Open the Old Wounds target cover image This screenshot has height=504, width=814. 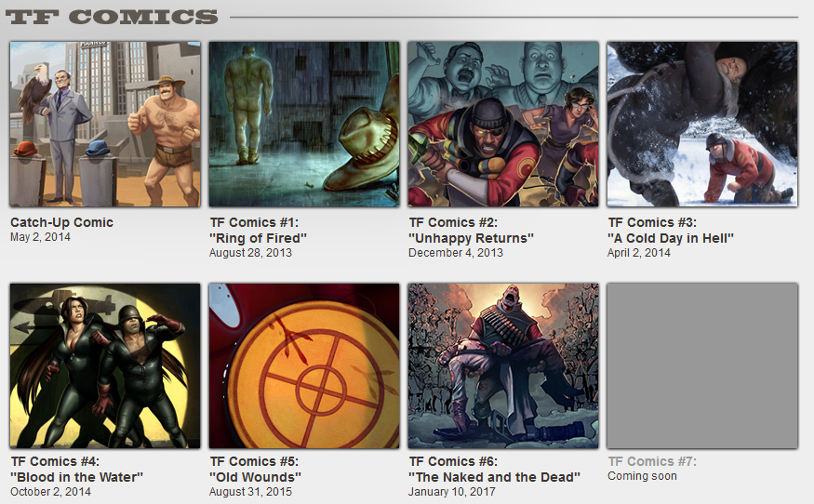304,365
